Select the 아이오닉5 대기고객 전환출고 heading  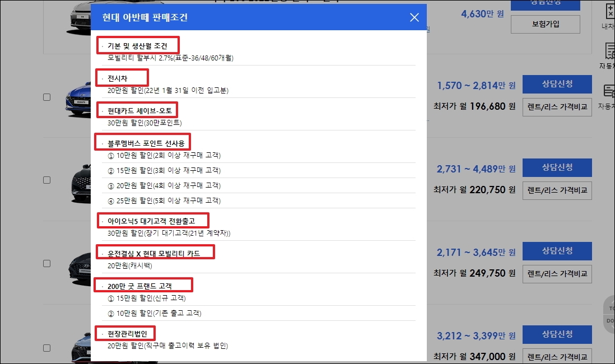pyautogui.click(x=151, y=221)
